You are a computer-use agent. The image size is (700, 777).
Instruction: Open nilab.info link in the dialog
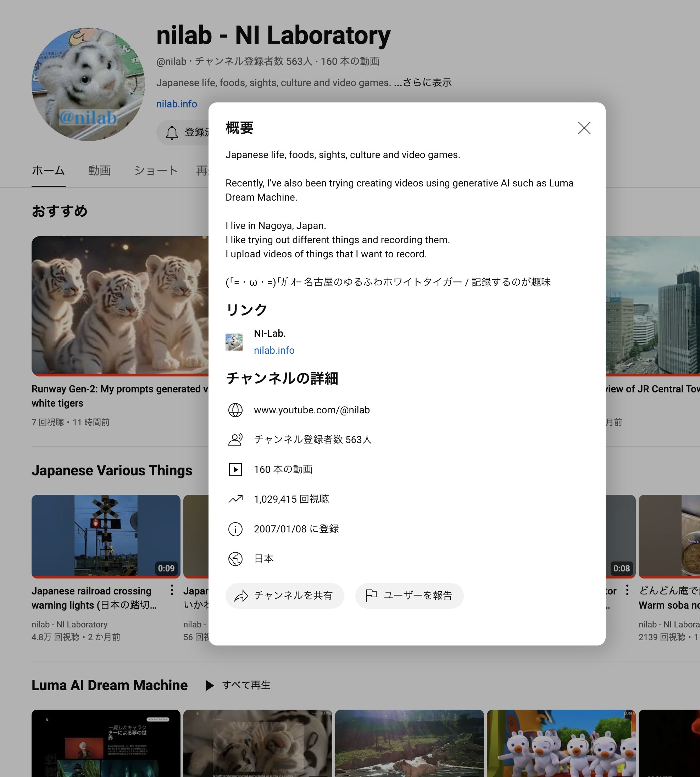[x=274, y=350]
